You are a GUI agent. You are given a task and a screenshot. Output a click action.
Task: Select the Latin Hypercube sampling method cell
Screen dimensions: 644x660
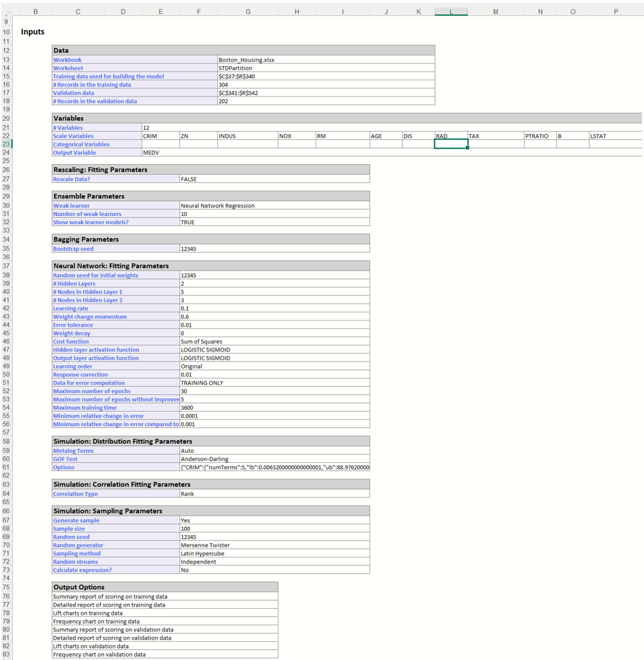[203, 553]
